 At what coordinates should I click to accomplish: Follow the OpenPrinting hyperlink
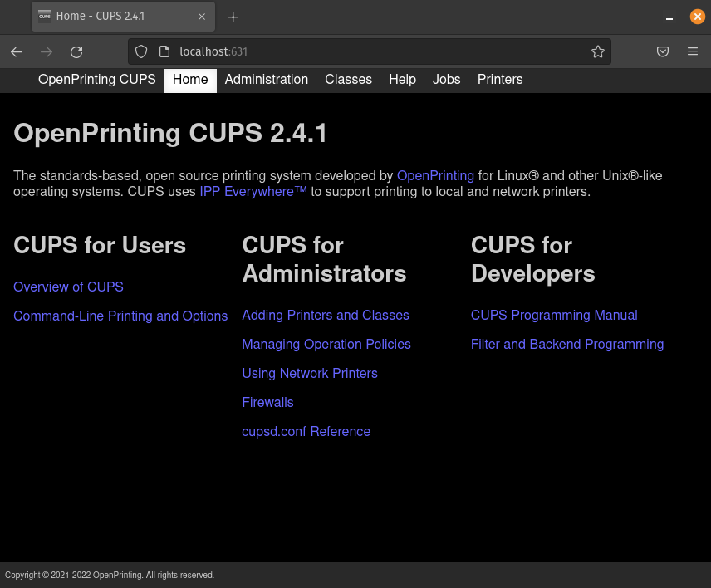pyautogui.click(x=435, y=175)
